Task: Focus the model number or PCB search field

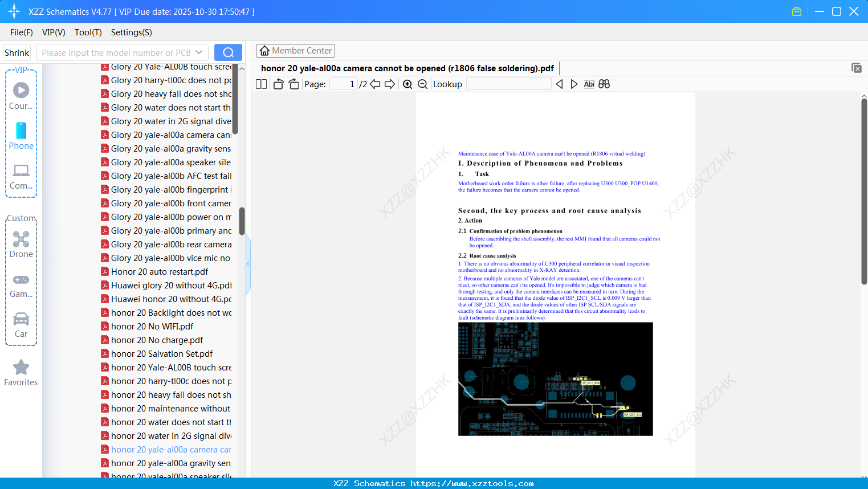Action: click(x=123, y=52)
